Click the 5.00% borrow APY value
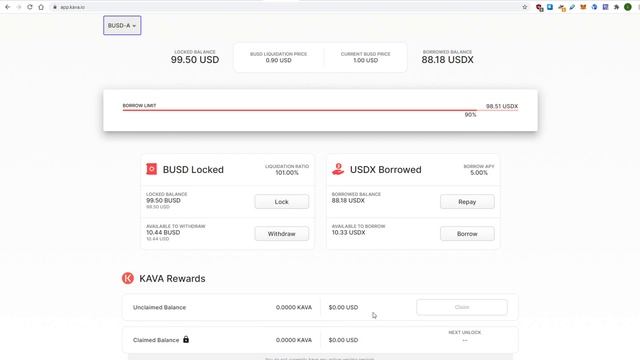 coord(479,173)
